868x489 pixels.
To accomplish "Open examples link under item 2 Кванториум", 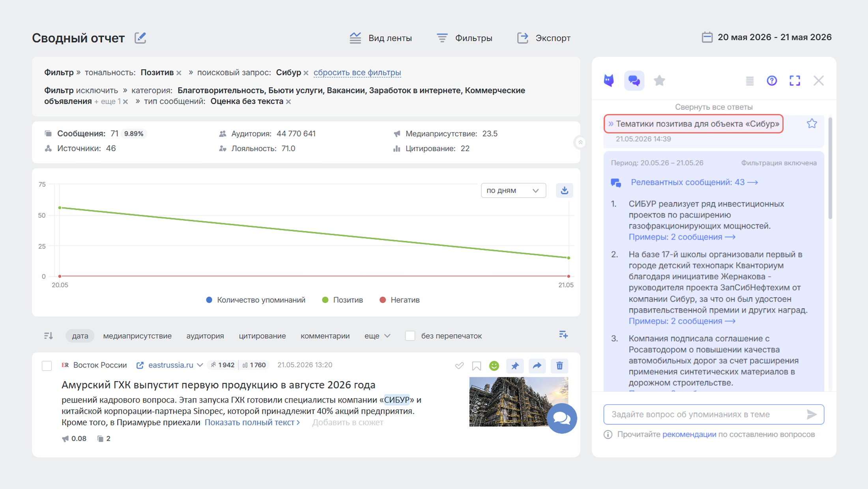I will tap(682, 321).
